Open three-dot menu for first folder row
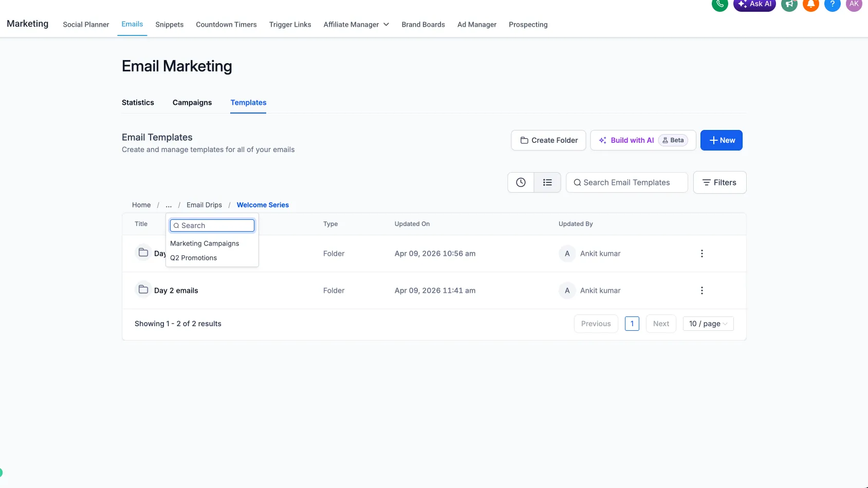Screen dimensions: 868x488 click(x=701, y=254)
